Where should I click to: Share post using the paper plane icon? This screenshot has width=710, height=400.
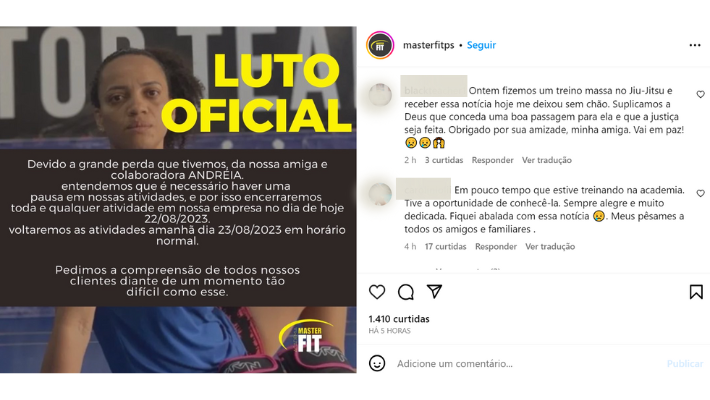click(x=434, y=291)
